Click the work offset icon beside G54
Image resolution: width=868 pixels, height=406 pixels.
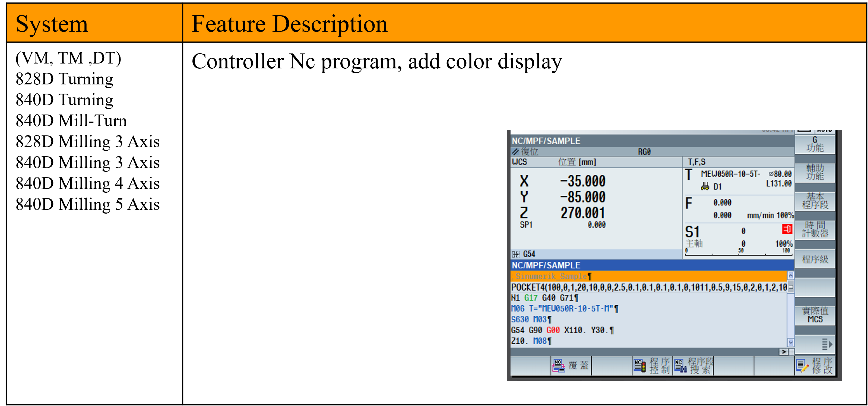tap(516, 254)
